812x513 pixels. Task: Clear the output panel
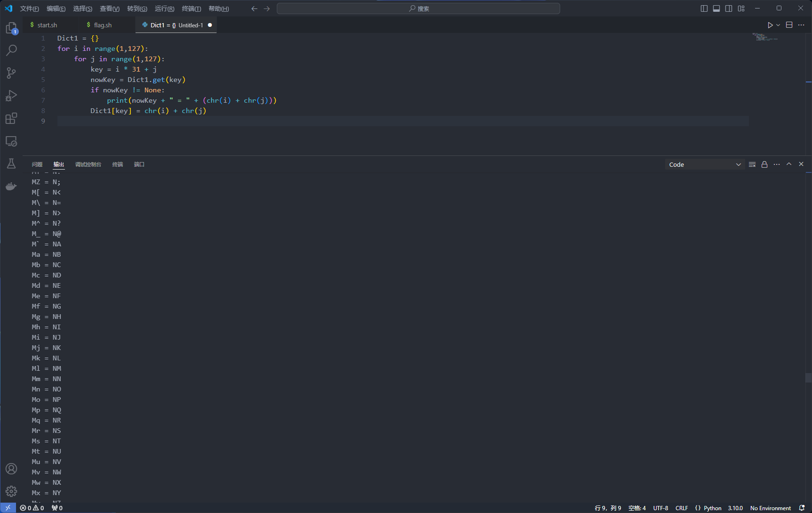(752, 164)
